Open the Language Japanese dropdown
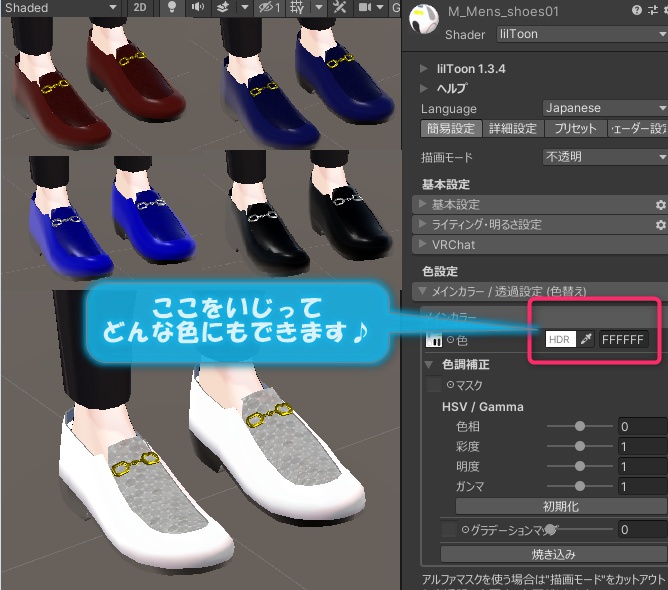 (x=605, y=108)
